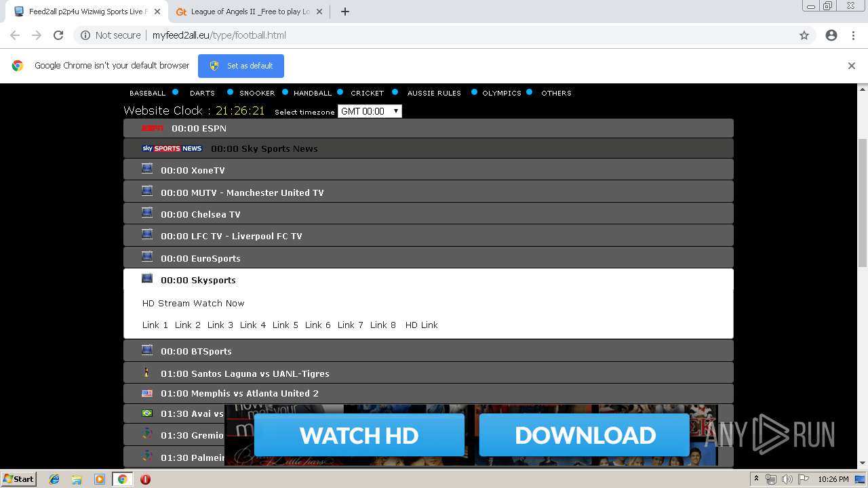Click the USA flag icon beside Memphis
The image size is (868, 488).
[x=147, y=393]
